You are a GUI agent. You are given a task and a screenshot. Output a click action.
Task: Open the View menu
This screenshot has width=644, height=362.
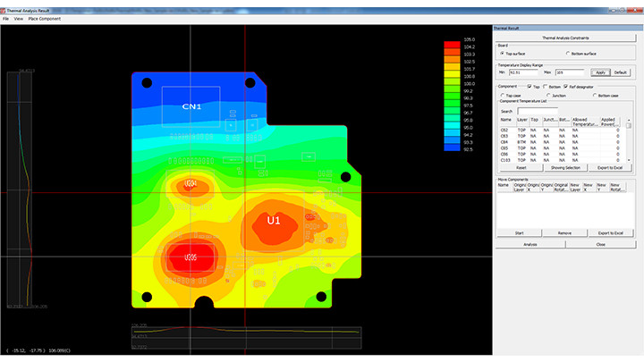pyautogui.click(x=19, y=18)
